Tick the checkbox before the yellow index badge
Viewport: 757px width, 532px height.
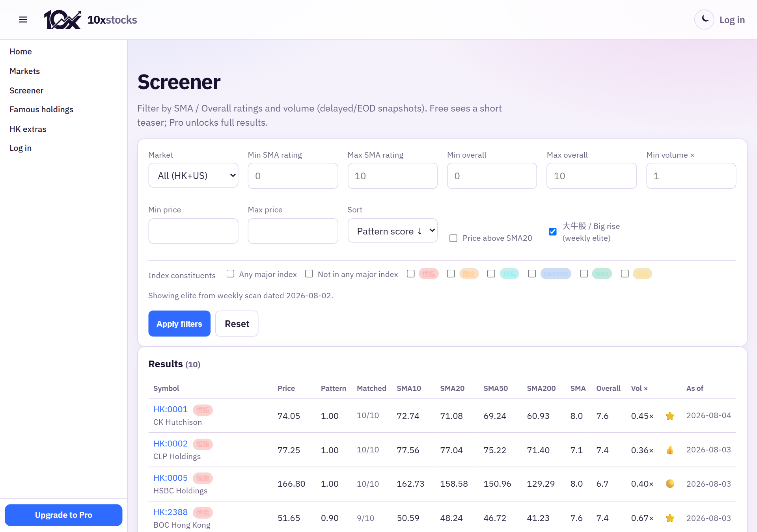point(625,274)
